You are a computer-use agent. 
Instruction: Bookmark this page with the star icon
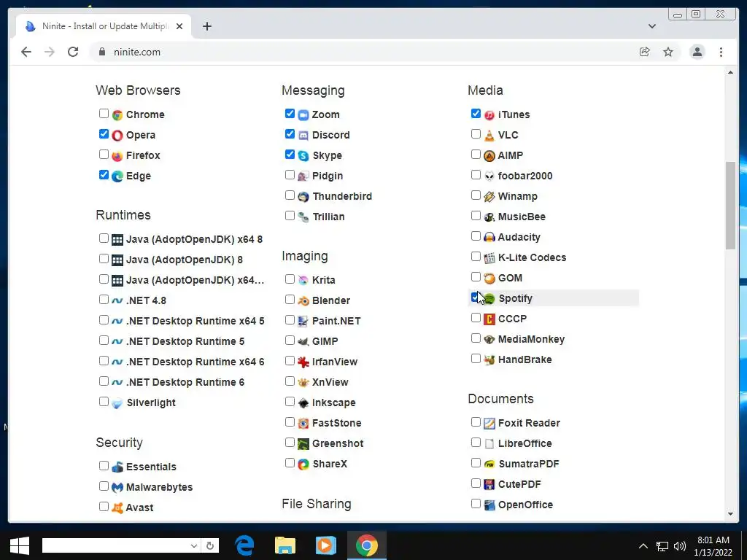668,52
